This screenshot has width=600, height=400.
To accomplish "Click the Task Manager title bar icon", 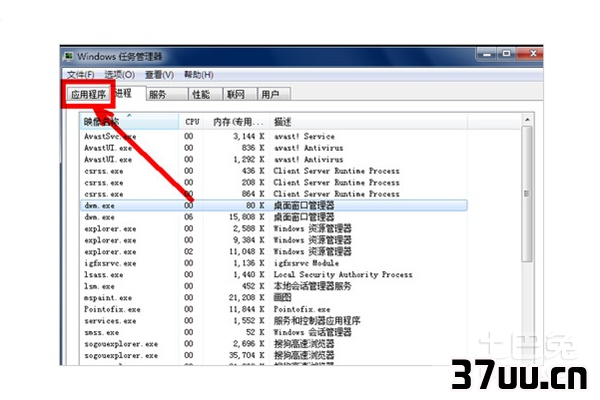I will (68, 57).
